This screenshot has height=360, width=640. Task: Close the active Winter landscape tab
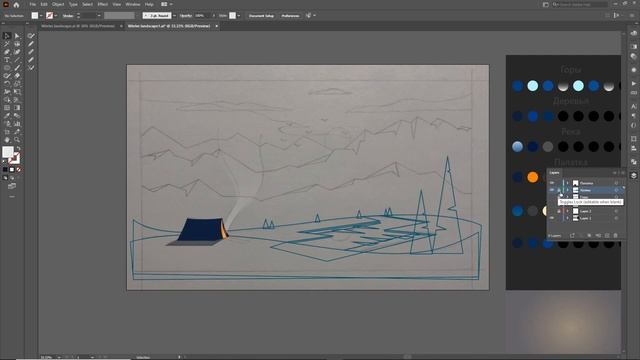point(216,26)
